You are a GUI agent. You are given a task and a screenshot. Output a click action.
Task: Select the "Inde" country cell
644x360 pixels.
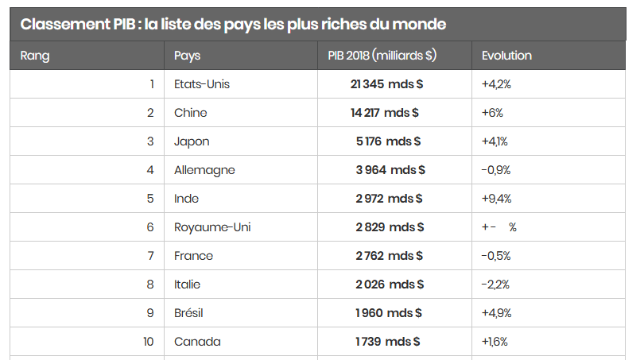point(186,199)
